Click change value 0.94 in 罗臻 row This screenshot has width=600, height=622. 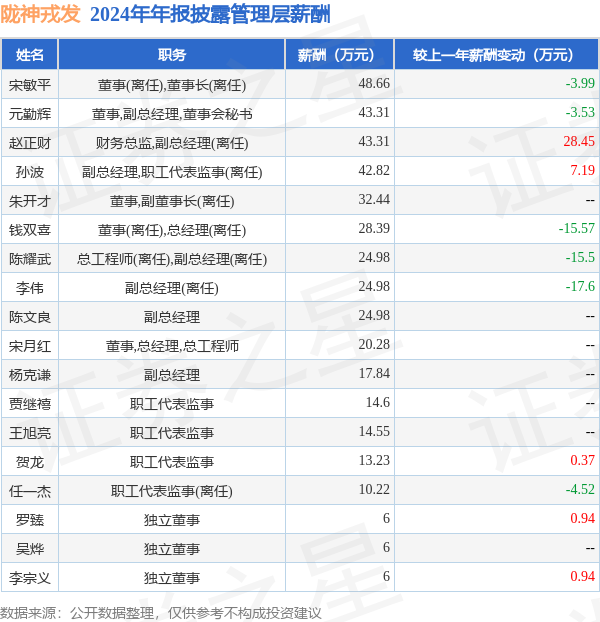point(583,518)
